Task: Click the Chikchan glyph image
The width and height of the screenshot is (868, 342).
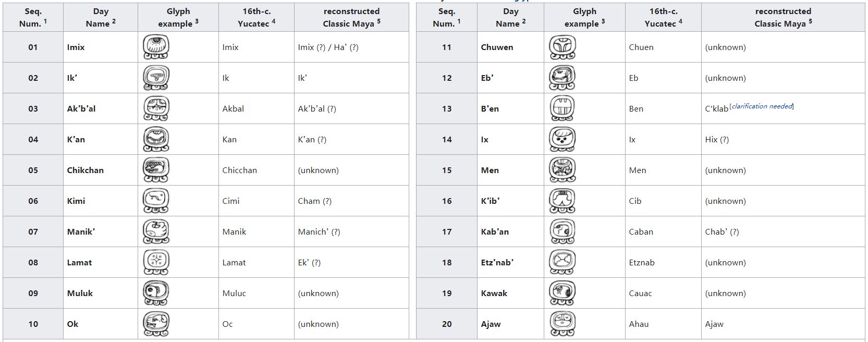Action: (x=156, y=170)
